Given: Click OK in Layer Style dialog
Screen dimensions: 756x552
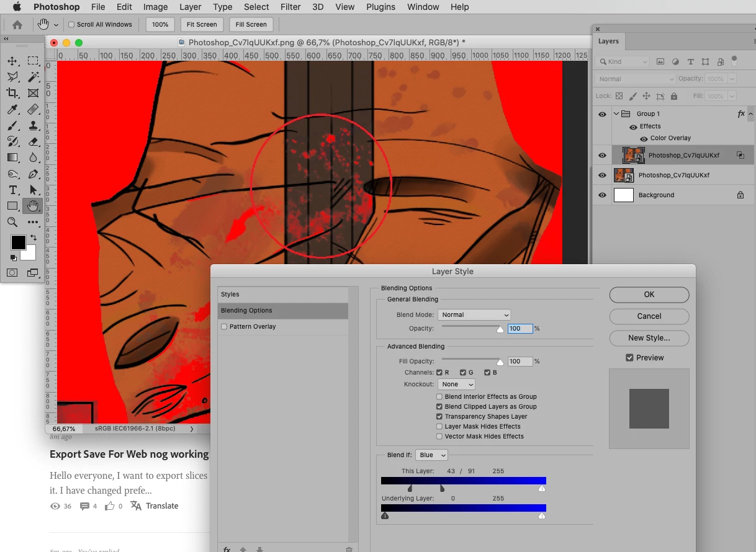Looking at the screenshot, I should (x=649, y=295).
